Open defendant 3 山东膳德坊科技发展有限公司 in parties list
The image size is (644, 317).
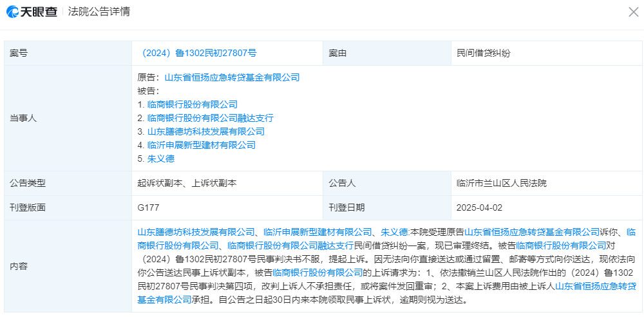coord(206,131)
